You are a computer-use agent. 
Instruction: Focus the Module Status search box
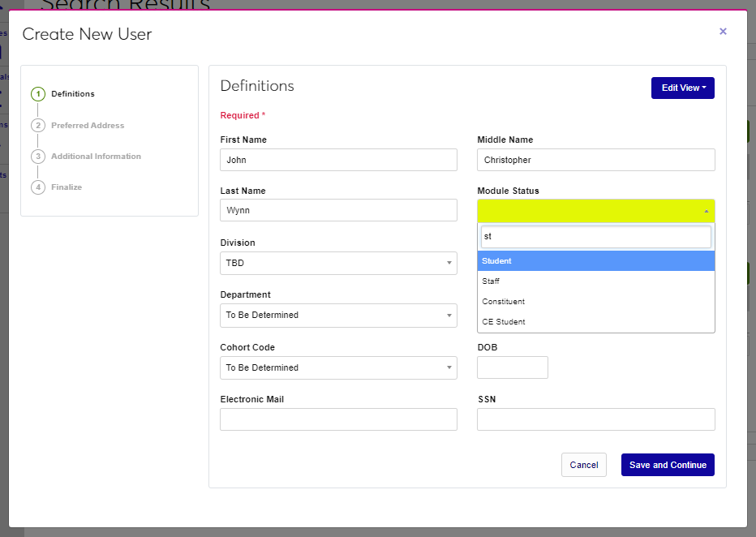point(595,237)
